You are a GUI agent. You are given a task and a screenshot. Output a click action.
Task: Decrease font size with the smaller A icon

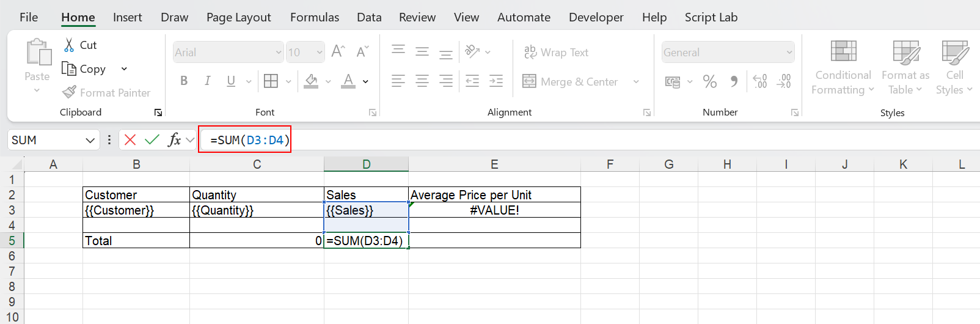tap(362, 52)
